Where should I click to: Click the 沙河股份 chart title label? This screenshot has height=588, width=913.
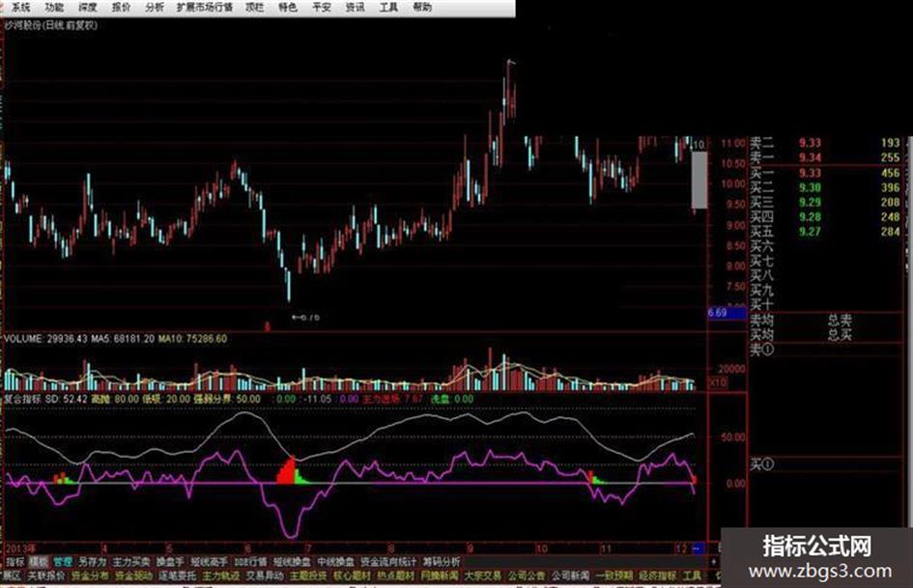pyautogui.click(x=50, y=25)
